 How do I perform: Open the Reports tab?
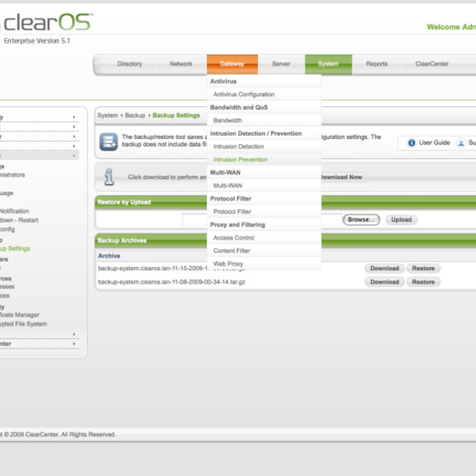[377, 64]
